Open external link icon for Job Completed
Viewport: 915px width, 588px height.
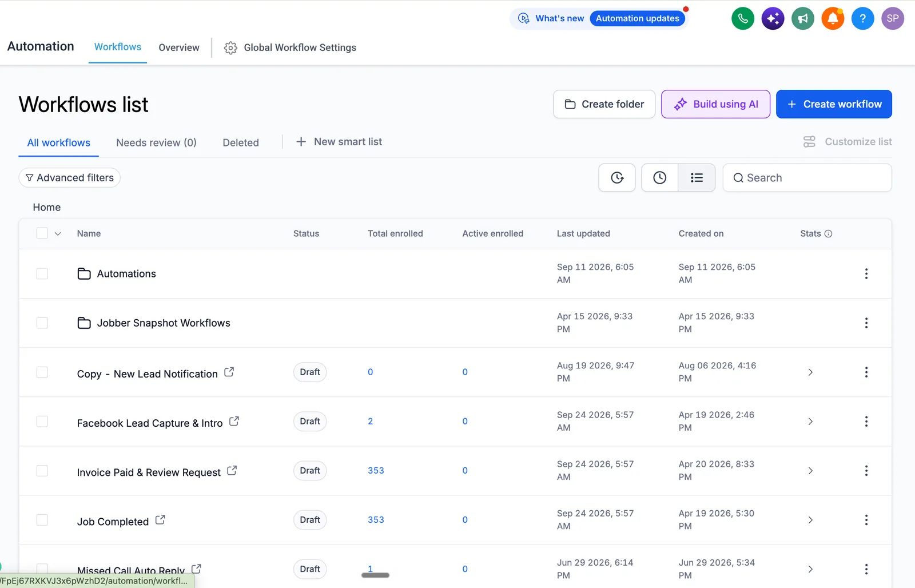pyautogui.click(x=160, y=519)
